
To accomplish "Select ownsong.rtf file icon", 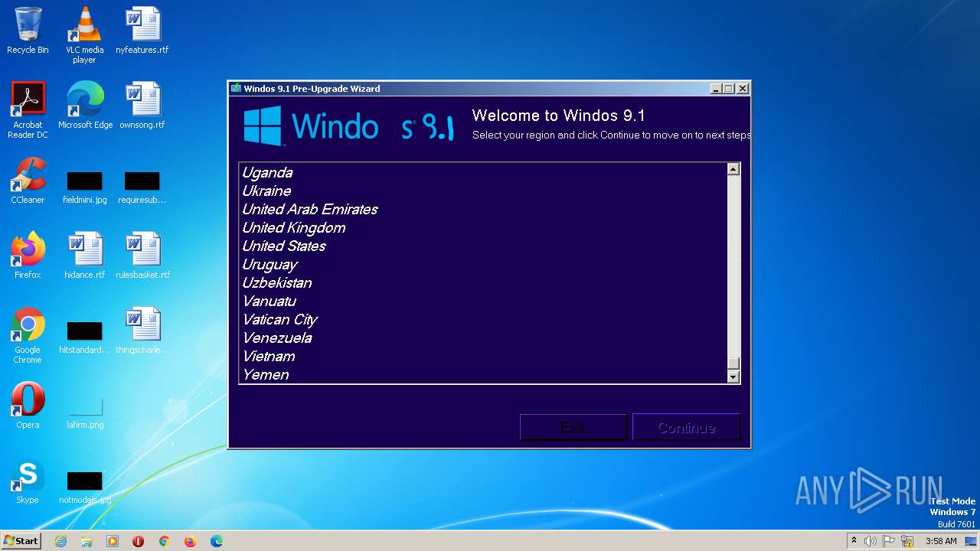I will 142,106.
